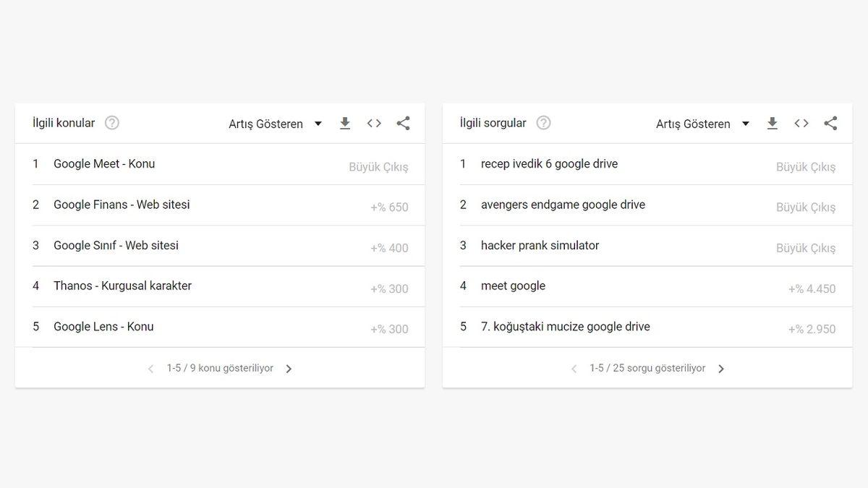Expand next page of related queries
The width and height of the screenshot is (868, 488).
720,368
